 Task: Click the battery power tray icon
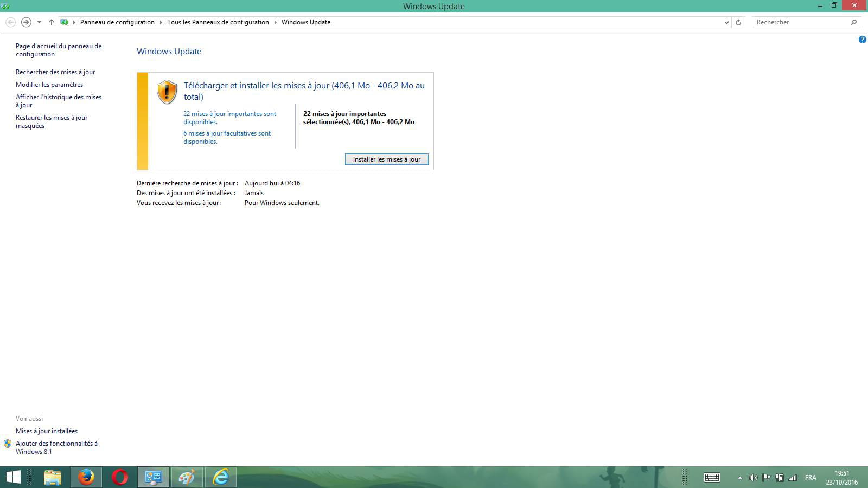point(780,478)
